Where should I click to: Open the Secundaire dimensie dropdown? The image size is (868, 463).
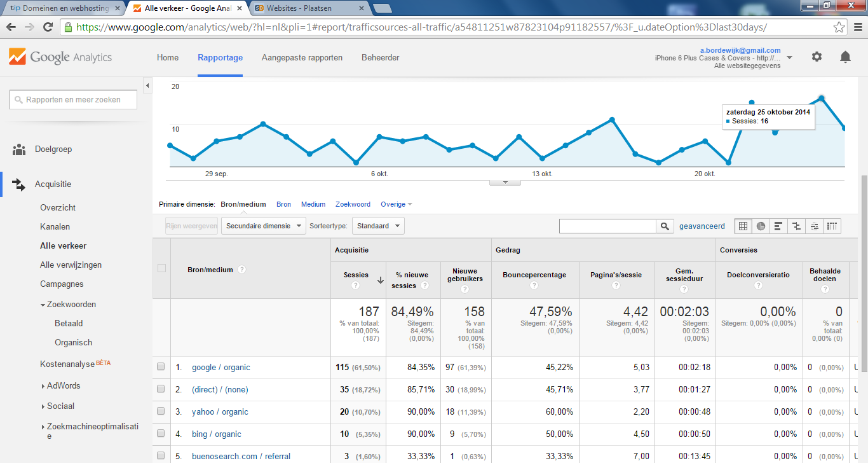coord(263,226)
